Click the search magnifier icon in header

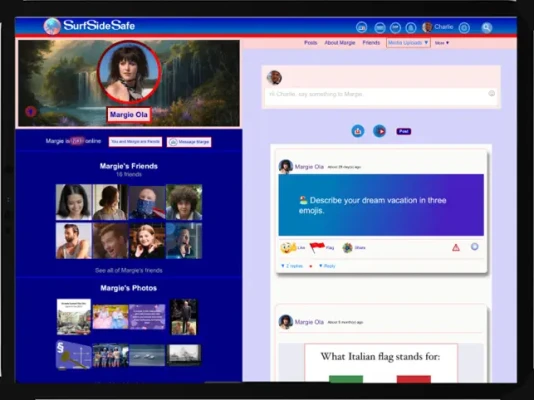pos(487,28)
